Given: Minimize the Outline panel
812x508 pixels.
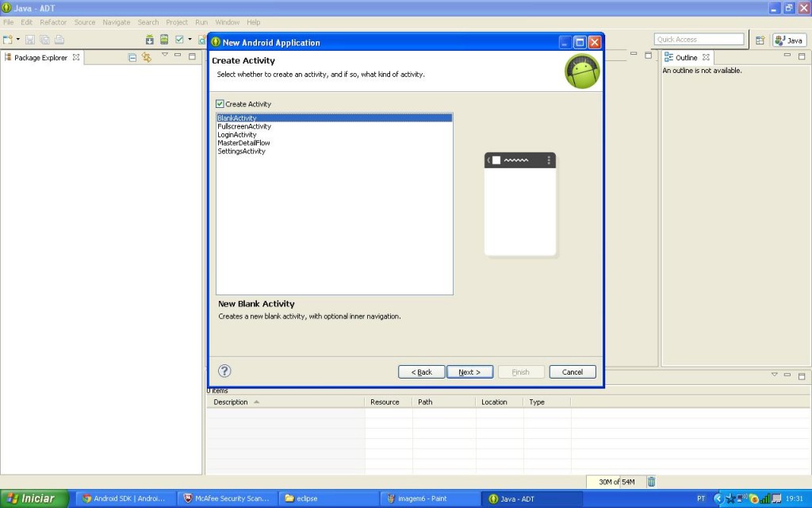Looking at the screenshot, I should click(787, 55).
